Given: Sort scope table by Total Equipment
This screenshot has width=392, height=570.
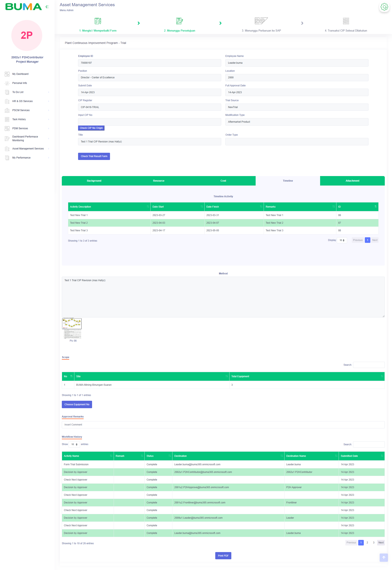Looking at the screenshot, I should pyautogui.click(x=307, y=376).
